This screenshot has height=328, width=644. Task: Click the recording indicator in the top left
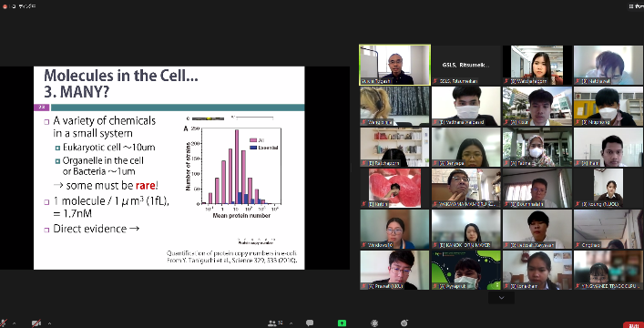5,6
